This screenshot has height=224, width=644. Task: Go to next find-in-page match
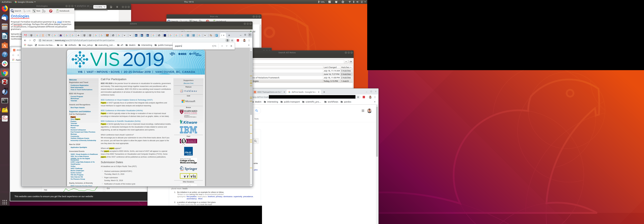coord(227,46)
